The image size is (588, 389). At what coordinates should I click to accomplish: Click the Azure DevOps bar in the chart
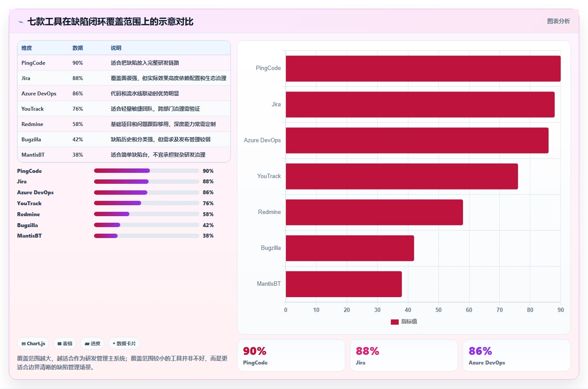tap(417, 140)
